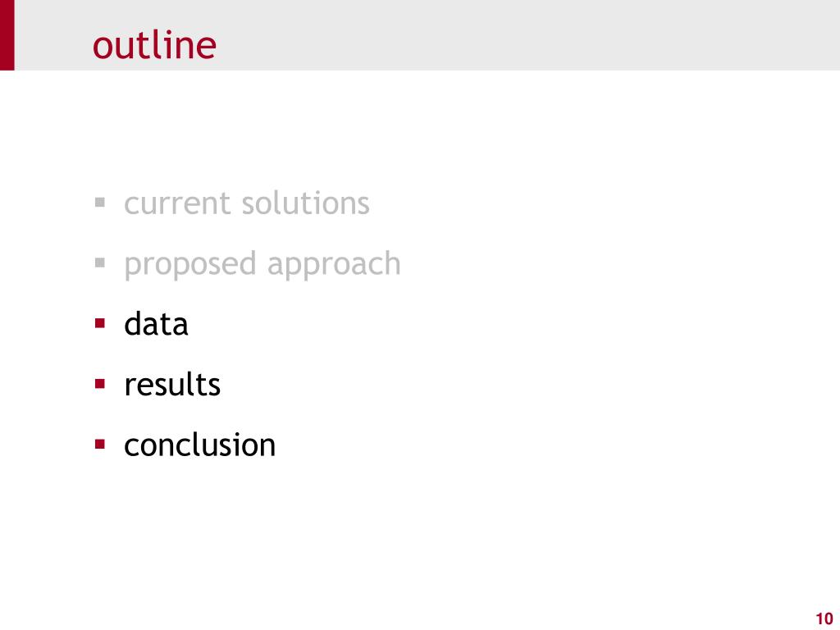Click the 'outline' slide title
The width and height of the screenshot is (840, 630).
point(154,45)
